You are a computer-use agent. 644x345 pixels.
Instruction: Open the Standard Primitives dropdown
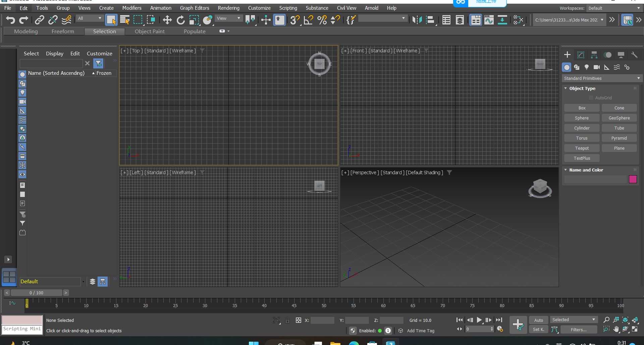tap(601, 78)
